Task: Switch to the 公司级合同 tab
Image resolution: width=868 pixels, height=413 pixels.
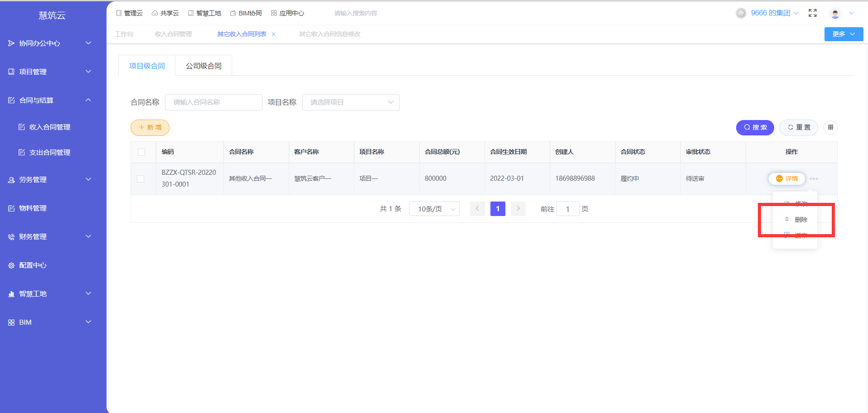Action: tap(204, 66)
